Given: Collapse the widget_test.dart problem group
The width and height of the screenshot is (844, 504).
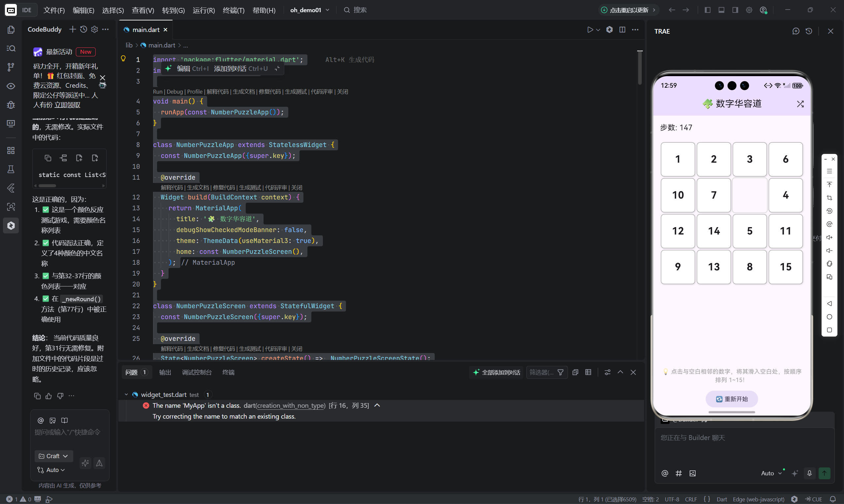Looking at the screenshot, I should coord(126,395).
